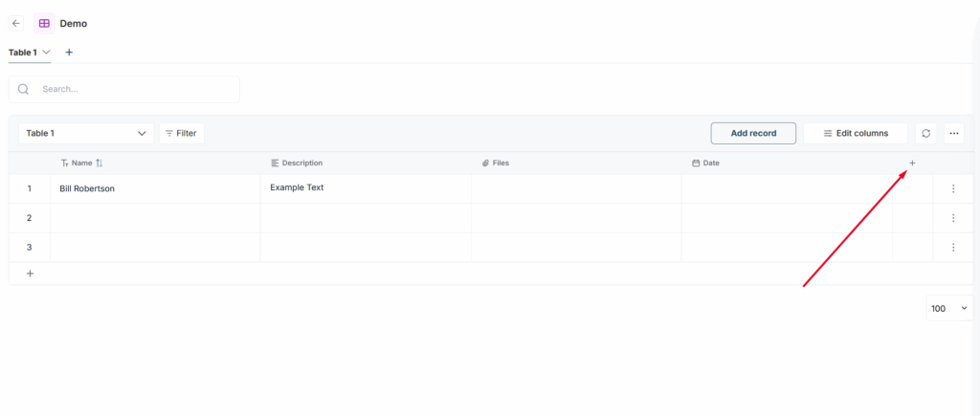Add a new table tab
The width and height of the screenshot is (980, 416).
(x=69, y=52)
